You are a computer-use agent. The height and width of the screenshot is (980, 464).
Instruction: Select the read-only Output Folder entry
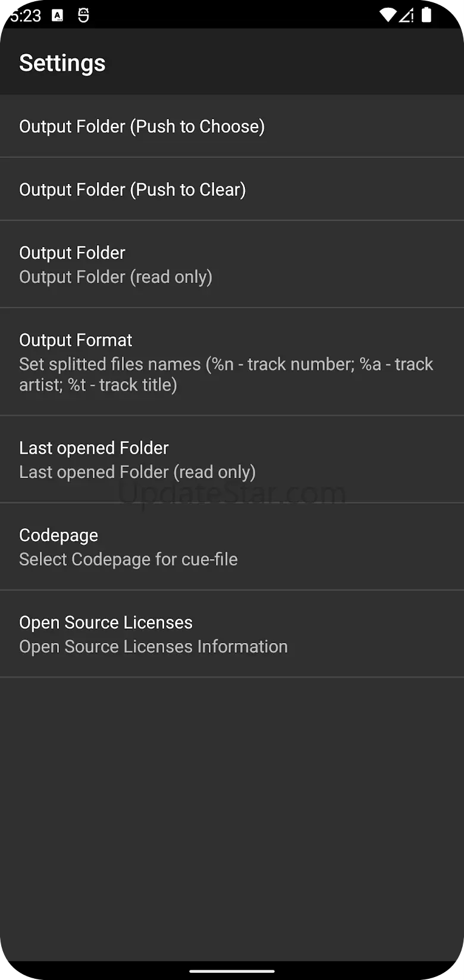[232, 264]
